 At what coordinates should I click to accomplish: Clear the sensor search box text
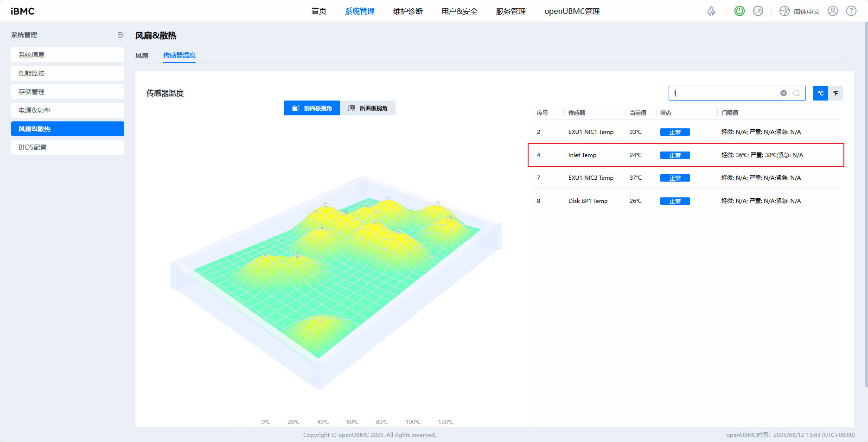pos(784,93)
